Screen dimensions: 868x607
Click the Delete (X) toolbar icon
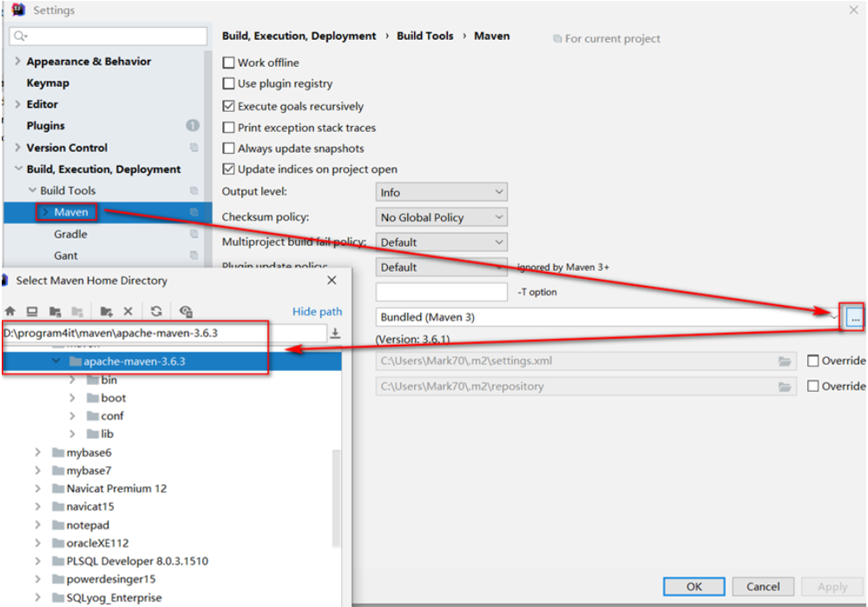[x=128, y=311]
